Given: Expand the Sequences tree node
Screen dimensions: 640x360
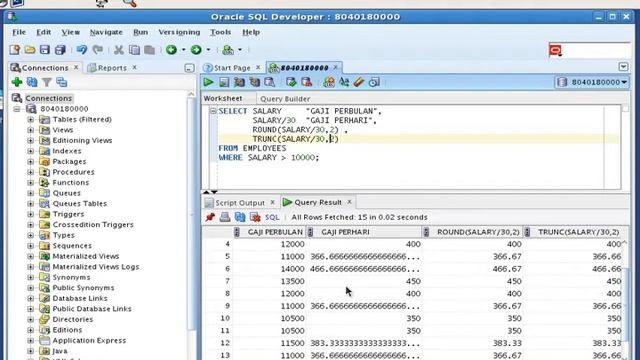Looking at the screenshot, I should pos(31,246).
